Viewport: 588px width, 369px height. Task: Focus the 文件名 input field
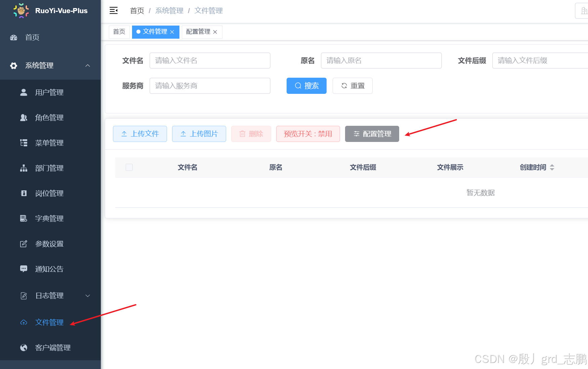coord(210,61)
